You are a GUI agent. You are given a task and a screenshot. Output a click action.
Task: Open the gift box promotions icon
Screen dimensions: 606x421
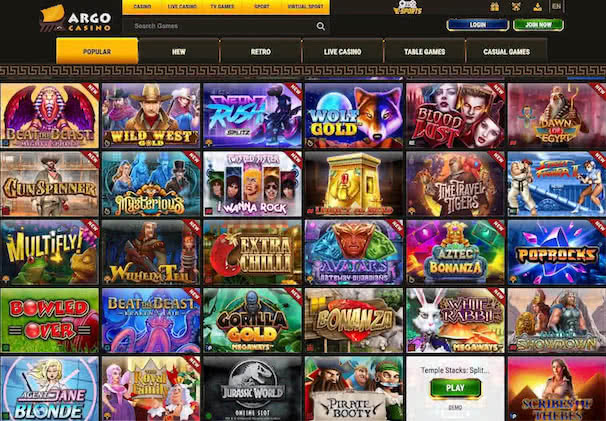click(494, 7)
